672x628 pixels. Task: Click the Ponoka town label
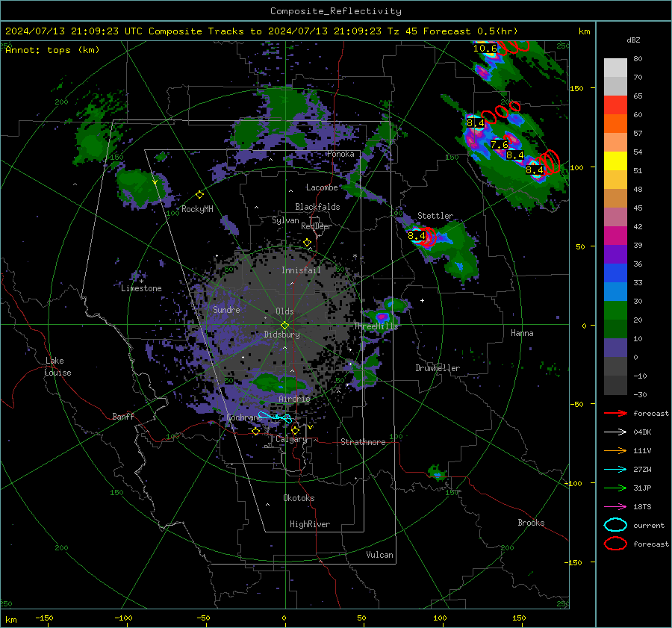pyautogui.click(x=340, y=154)
